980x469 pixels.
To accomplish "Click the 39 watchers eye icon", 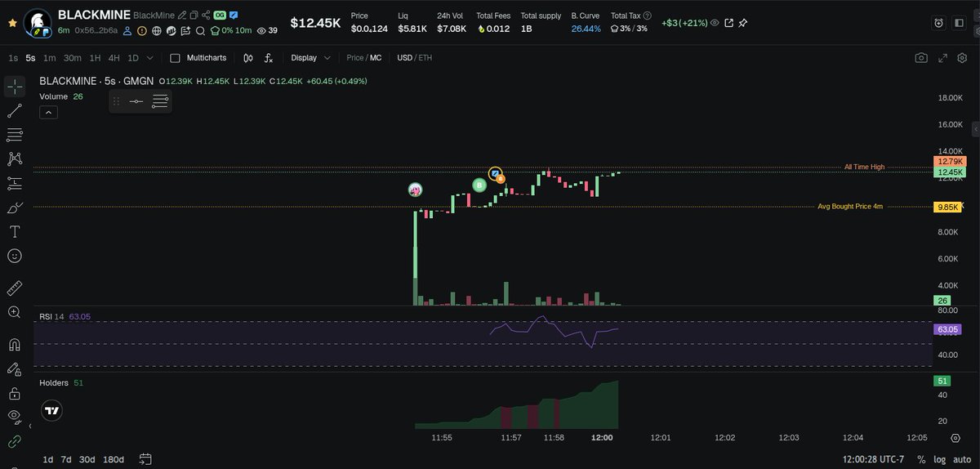I will [261, 30].
